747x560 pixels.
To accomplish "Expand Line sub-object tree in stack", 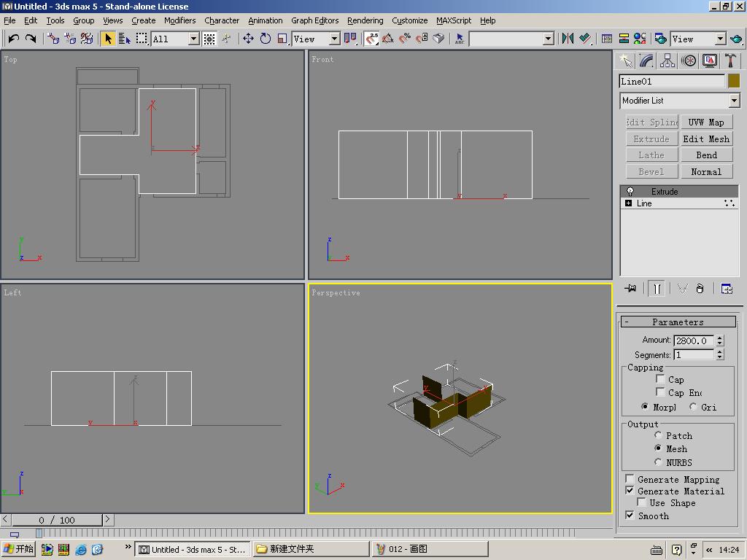I will click(628, 203).
